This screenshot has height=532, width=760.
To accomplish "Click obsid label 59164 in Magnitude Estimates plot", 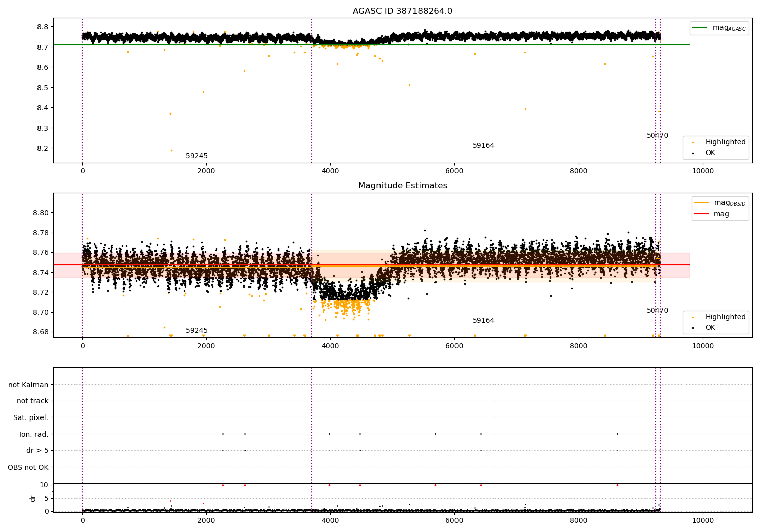I will tap(483, 321).
